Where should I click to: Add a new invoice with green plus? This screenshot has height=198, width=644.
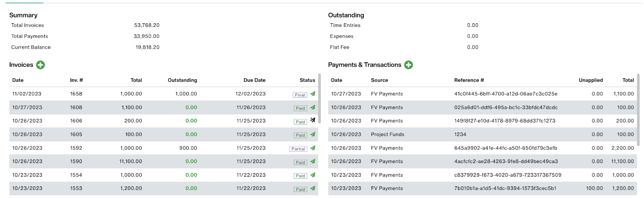coord(41,65)
